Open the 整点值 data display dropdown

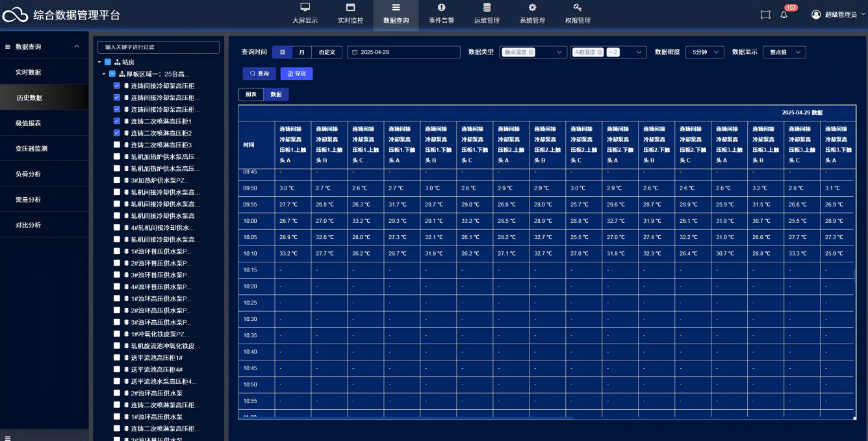[784, 52]
